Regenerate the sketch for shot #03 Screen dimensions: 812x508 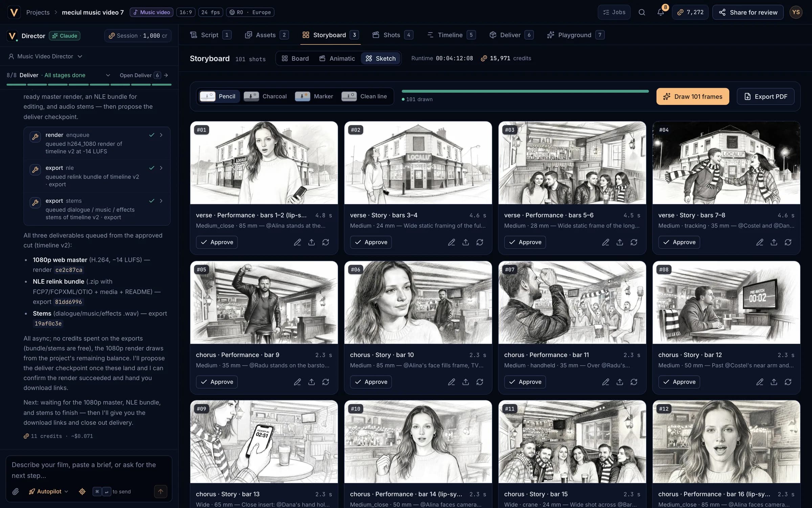[634, 242]
